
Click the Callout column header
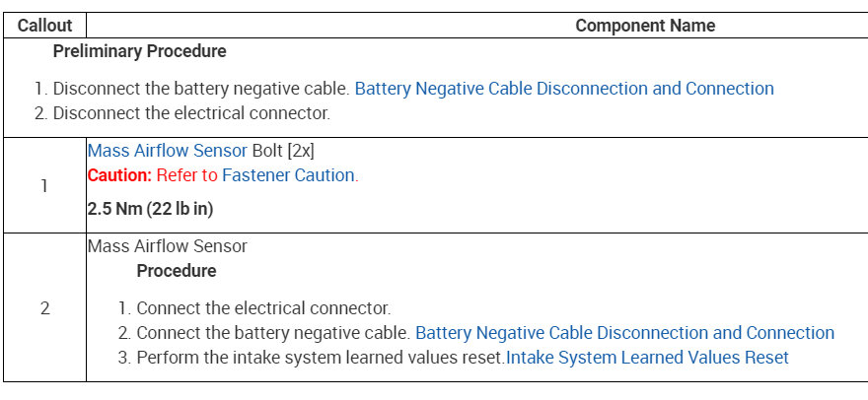click(44, 26)
